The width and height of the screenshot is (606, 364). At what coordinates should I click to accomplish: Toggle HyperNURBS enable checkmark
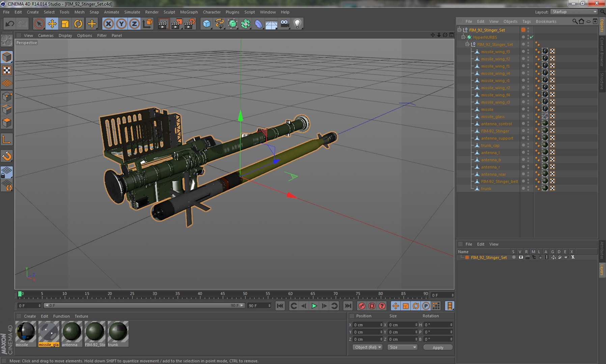click(x=532, y=37)
